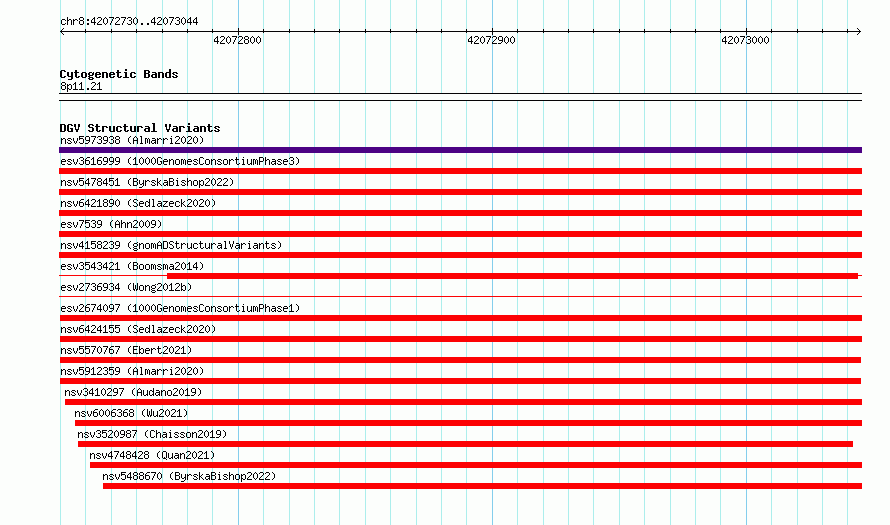Screen dimensions: 890x525
Task: Click the esv7539 (Ahn2009) label
Action: 111,224
